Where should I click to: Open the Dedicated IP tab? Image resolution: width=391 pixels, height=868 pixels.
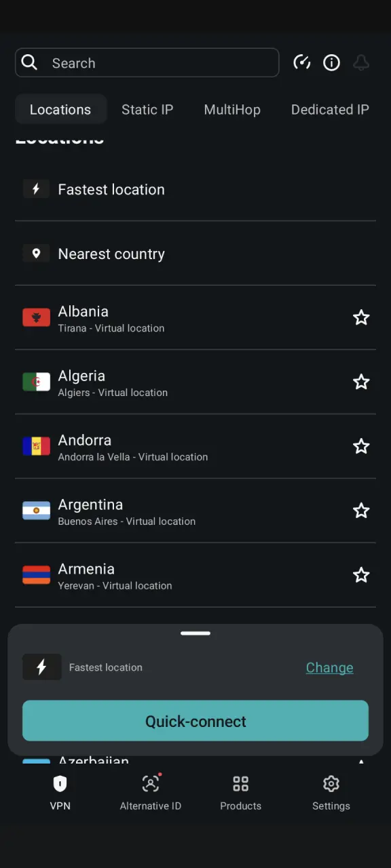(330, 109)
